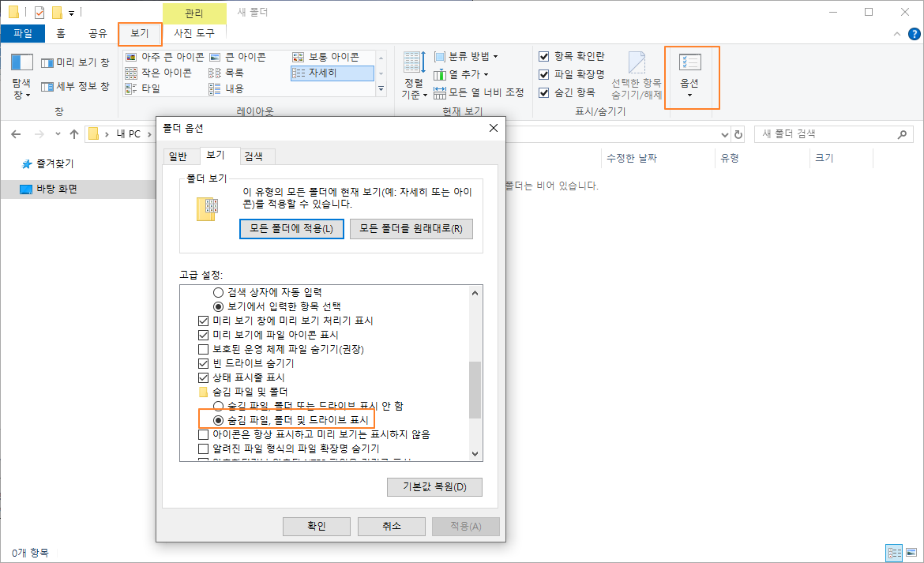Uncheck the 파일 확장명 checkbox

coord(544,73)
